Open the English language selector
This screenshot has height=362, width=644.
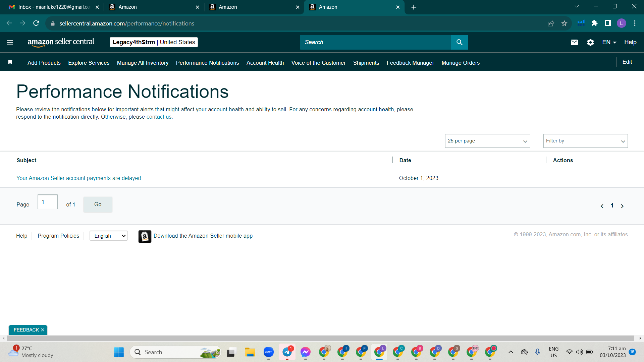pyautogui.click(x=109, y=236)
